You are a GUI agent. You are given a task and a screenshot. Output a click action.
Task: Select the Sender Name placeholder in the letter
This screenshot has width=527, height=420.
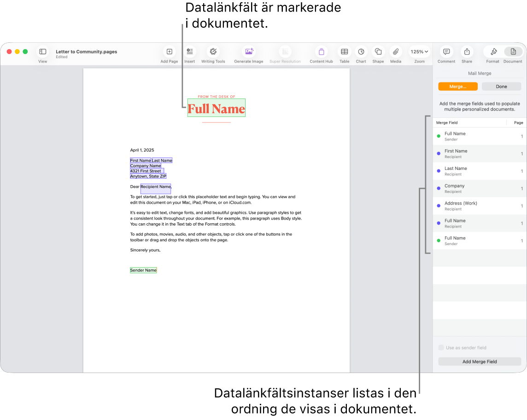coord(143,270)
